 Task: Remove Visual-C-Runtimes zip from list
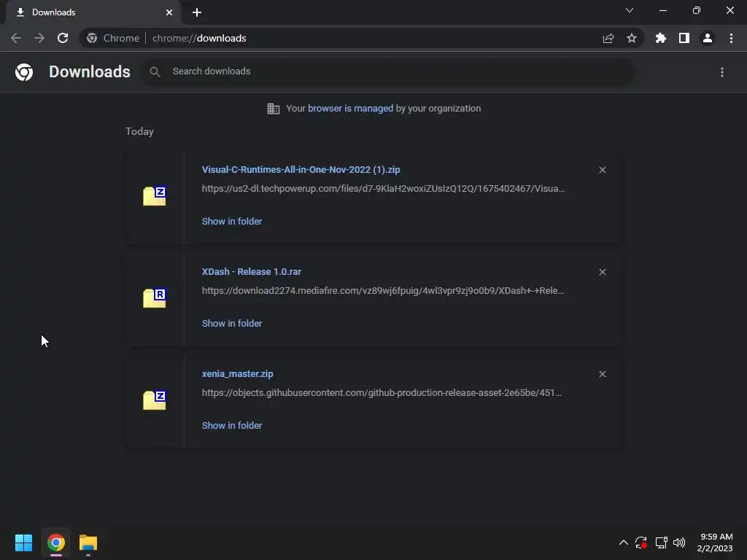[603, 170]
